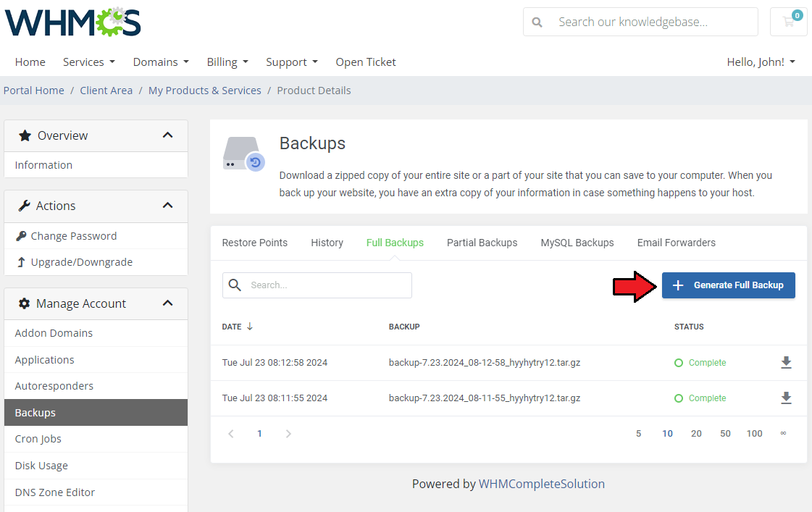The height and width of the screenshot is (512, 812).
Task: Click the Generate Full Backup button
Action: pos(728,285)
